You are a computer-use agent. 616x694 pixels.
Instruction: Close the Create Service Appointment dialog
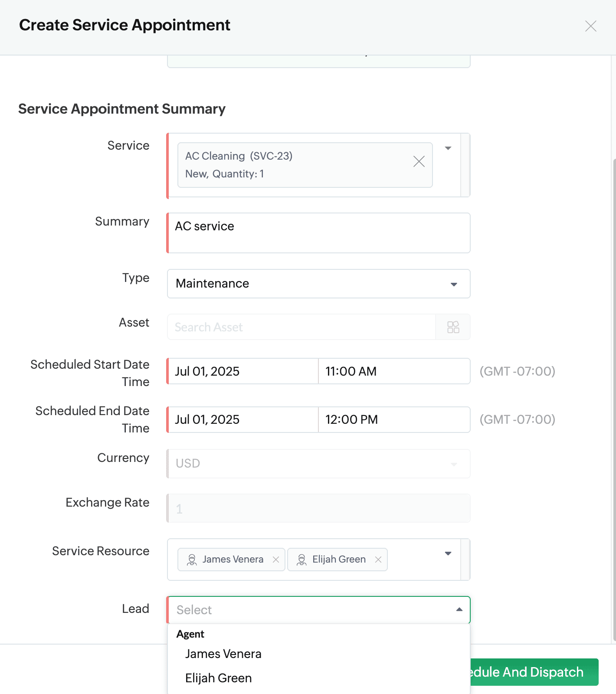pyautogui.click(x=590, y=26)
